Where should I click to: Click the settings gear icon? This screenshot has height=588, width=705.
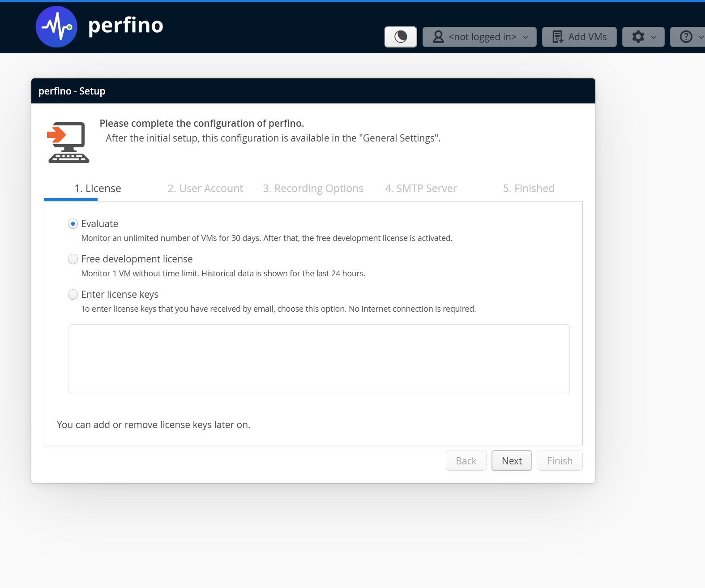[x=638, y=37]
